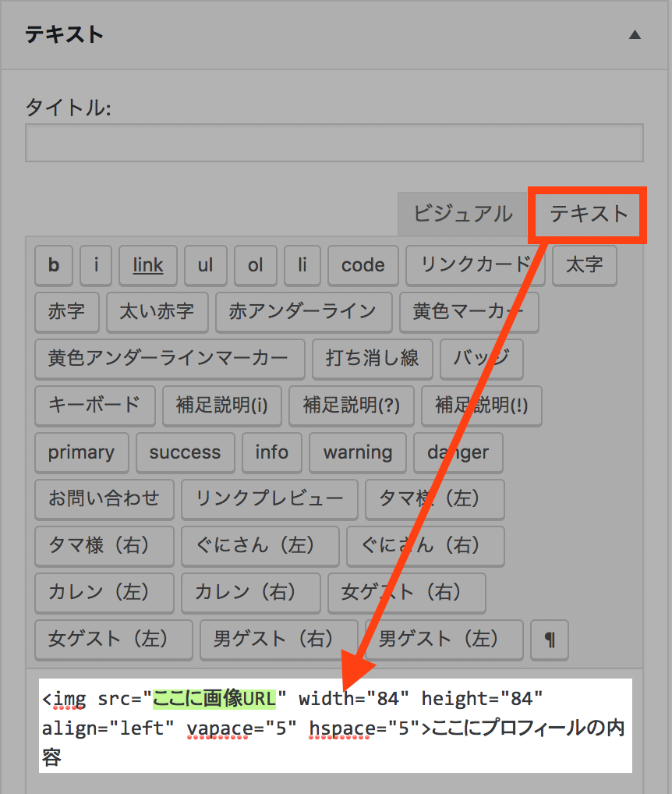Click the hspace="5" attribute text
Image resolution: width=672 pixels, height=794 pixels.
(364, 728)
